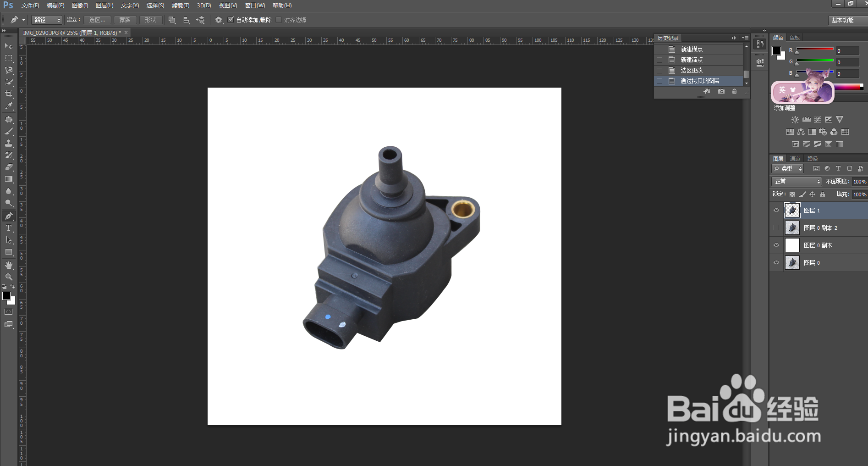Open tool preset picker arrow
Viewport: 868px width, 466px height.
tap(23, 20)
